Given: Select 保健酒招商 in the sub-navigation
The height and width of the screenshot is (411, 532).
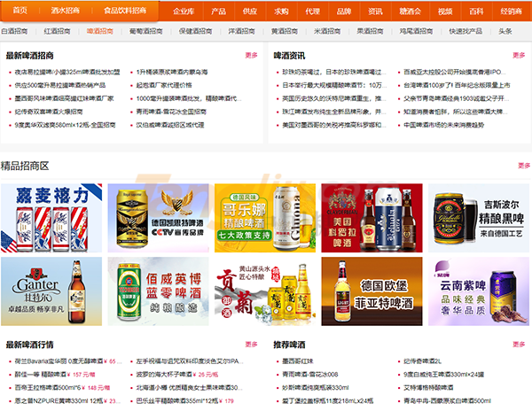Looking at the screenshot, I should pyautogui.click(x=195, y=31).
